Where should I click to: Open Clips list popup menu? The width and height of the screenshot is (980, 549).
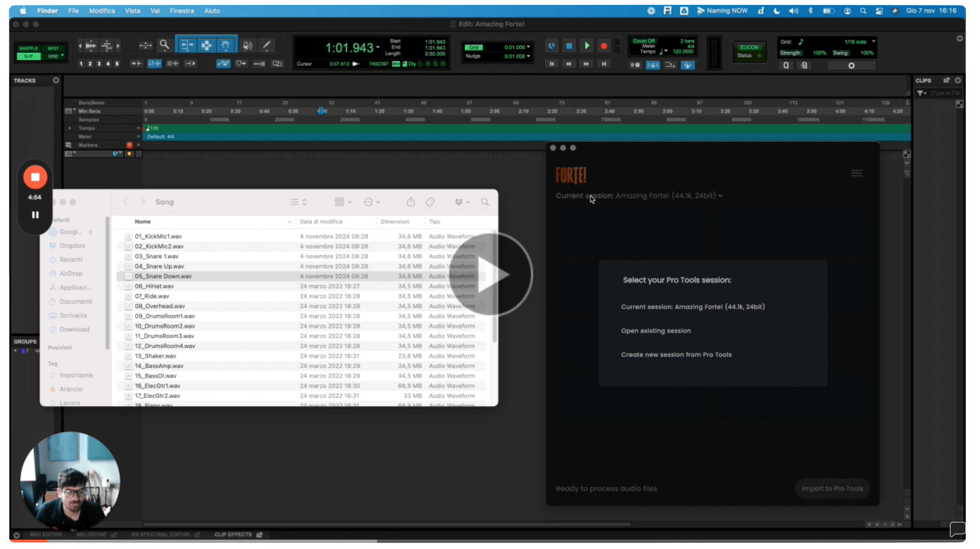[x=958, y=80]
